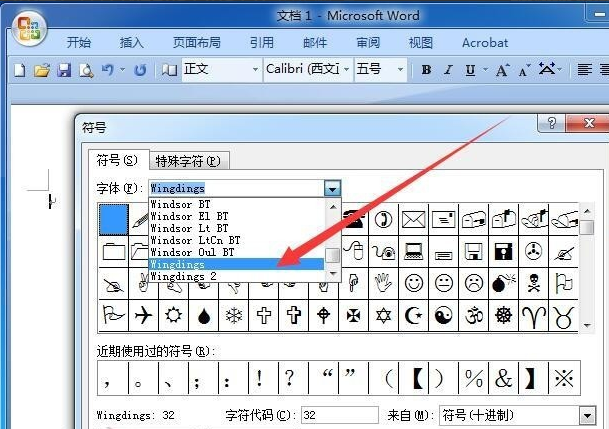Click the symbol grid scrollbar down arrow

pyautogui.click(x=587, y=325)
